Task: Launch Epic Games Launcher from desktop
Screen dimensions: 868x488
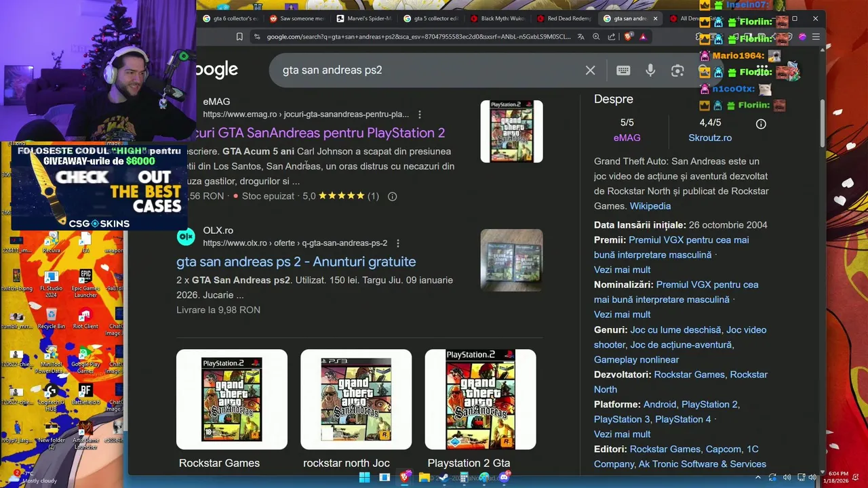Action: 85,283
